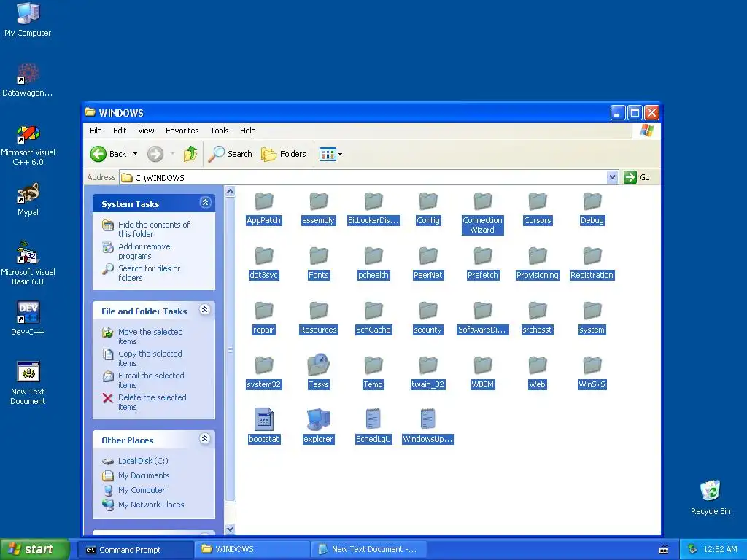Click E-mail the selected items
This screenshot has height=560, width=747.
pyautogui.click(x=150, y=380)
